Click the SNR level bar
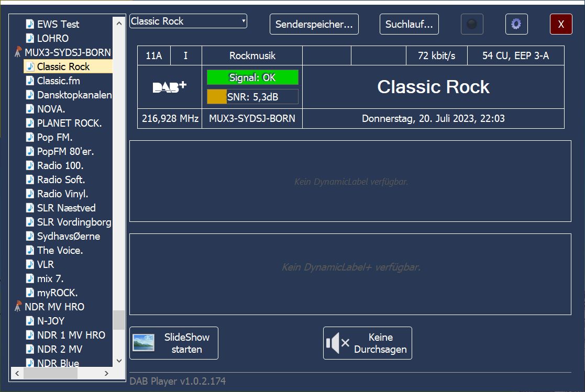The height and width of the screenshot is (392, 585). 252,96
